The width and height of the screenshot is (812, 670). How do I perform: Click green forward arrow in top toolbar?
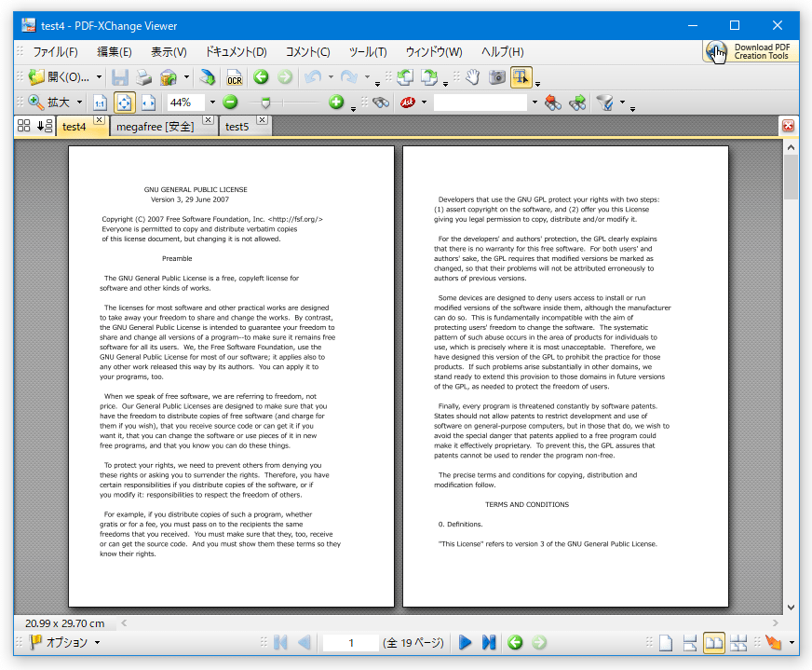click(x=285, y=77)
